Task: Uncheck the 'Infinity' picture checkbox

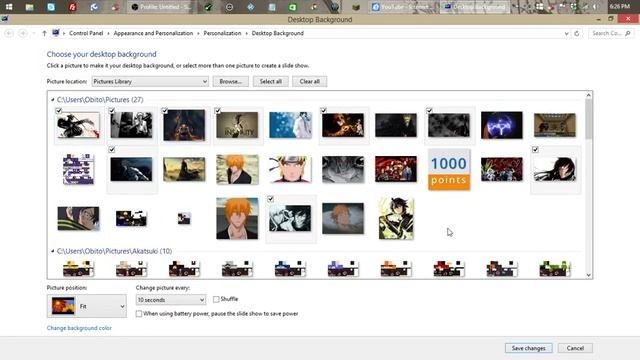Action: click(218, 111)
